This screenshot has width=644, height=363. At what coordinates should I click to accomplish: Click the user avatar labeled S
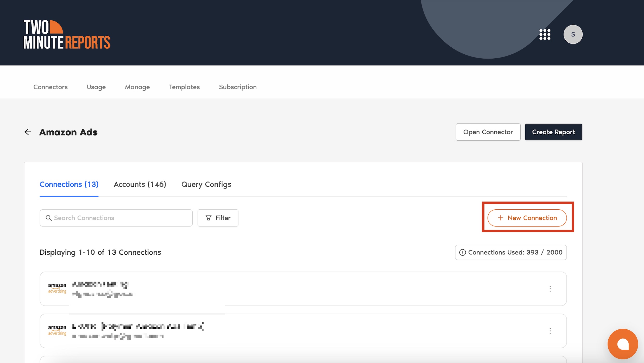[x=573, y=34]
